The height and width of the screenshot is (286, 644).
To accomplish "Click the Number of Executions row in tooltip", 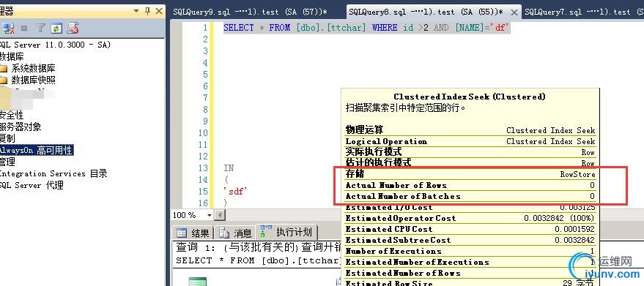I will (x=470, y=251).
